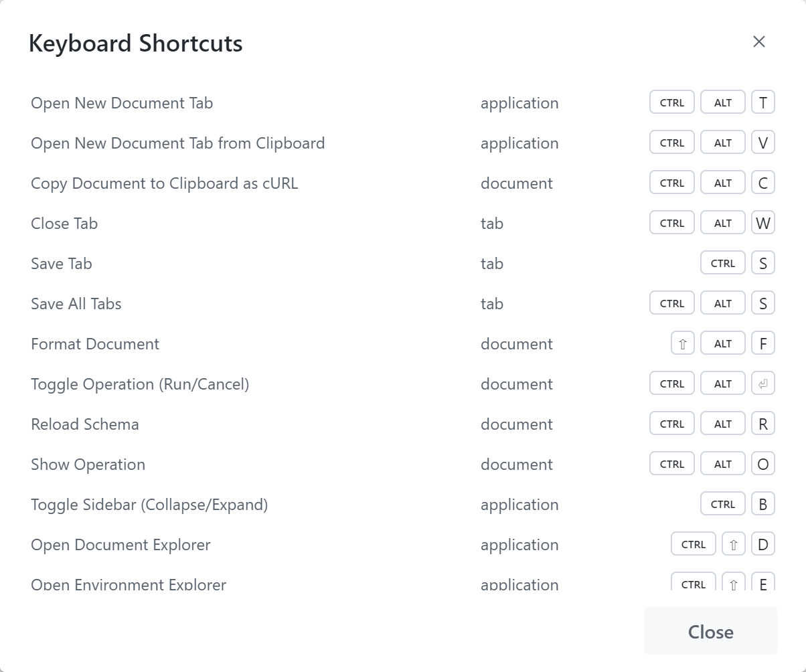Click the C key badge for cURL copy
806x672 pixels.
tap(762, 183)
